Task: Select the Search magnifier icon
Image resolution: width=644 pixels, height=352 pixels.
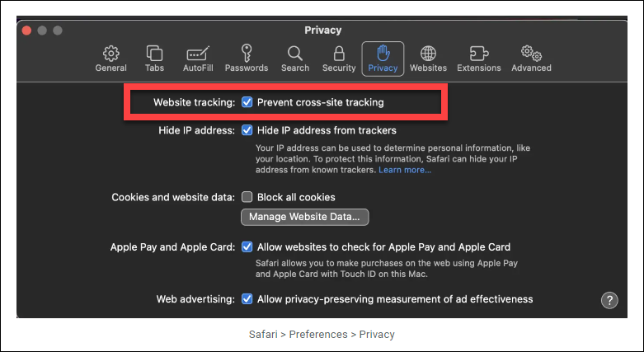Action: click(x=294, y=58)
